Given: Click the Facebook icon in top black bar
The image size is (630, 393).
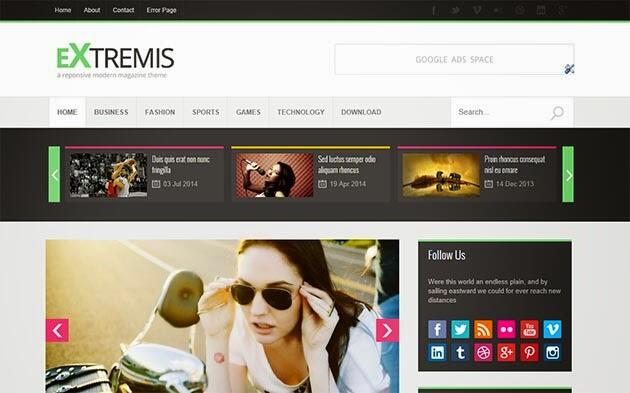Looking at the screenshot, I should pyautogui.click(x=434, y=10).
